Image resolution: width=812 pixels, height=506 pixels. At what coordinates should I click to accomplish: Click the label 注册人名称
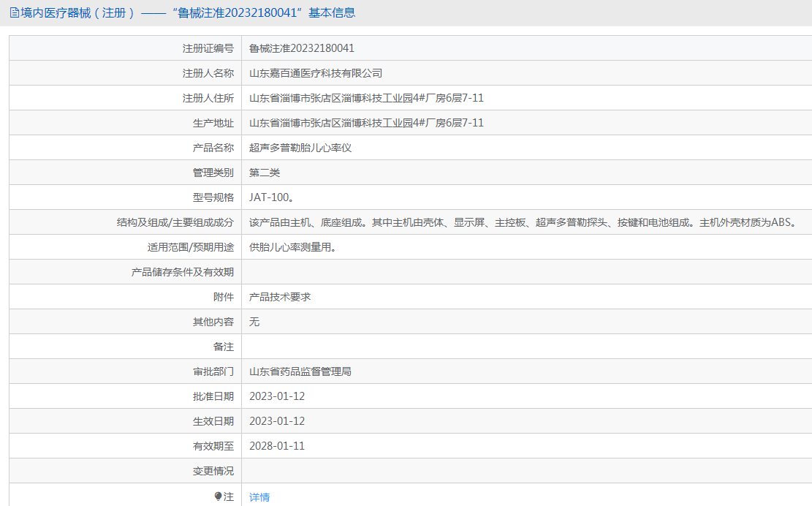[208, 73]
